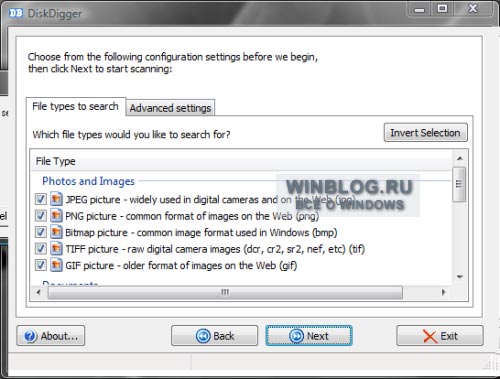This screenshot has height=379, width=500.
Task: Click Next to start scanning
Action: (309, 336)
